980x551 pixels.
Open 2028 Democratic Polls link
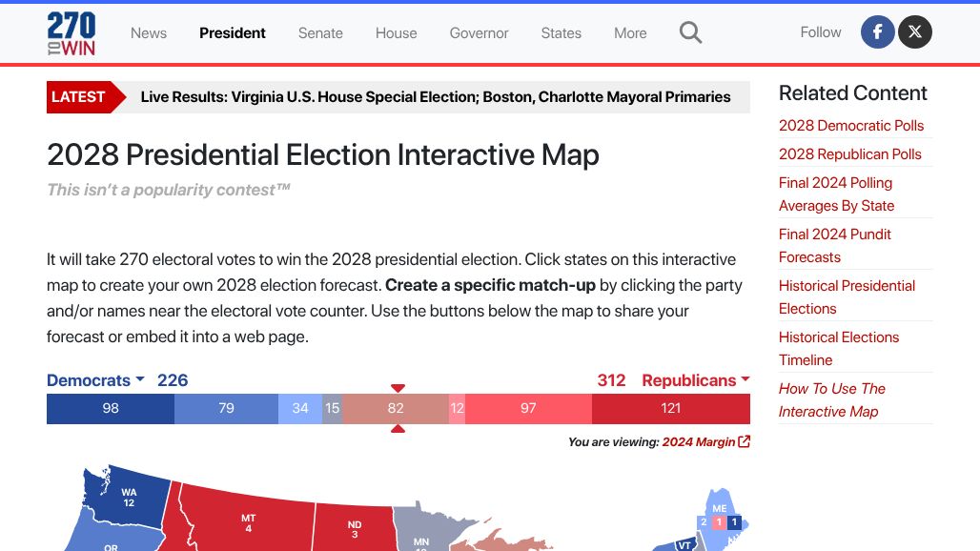[850, 126]
